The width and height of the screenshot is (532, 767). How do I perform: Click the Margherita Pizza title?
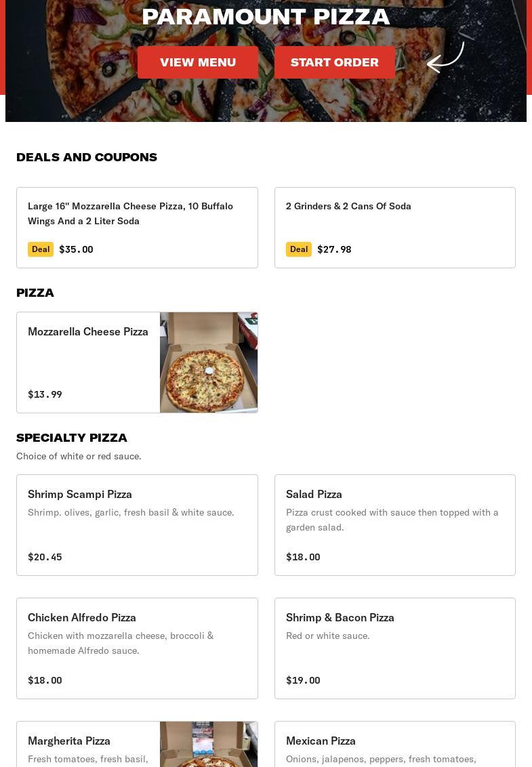pos(69,741)
